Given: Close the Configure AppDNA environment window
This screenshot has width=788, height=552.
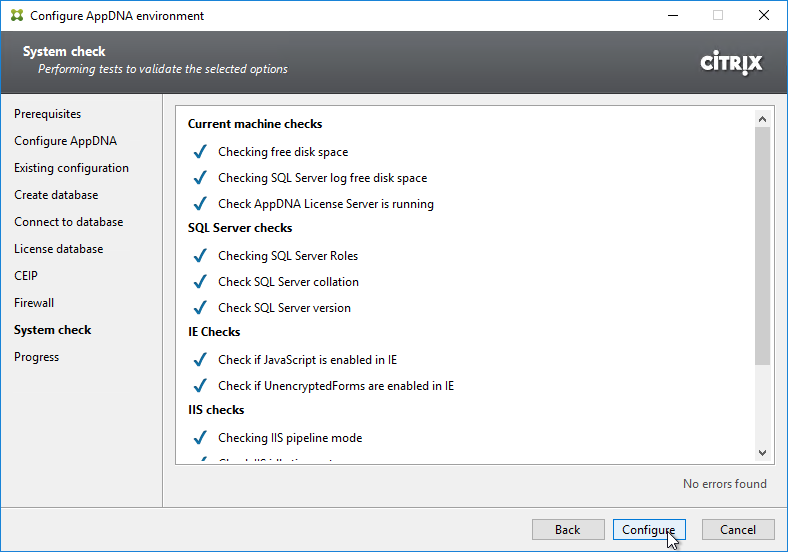Looking at the screenshot, I should pos(764,16).
